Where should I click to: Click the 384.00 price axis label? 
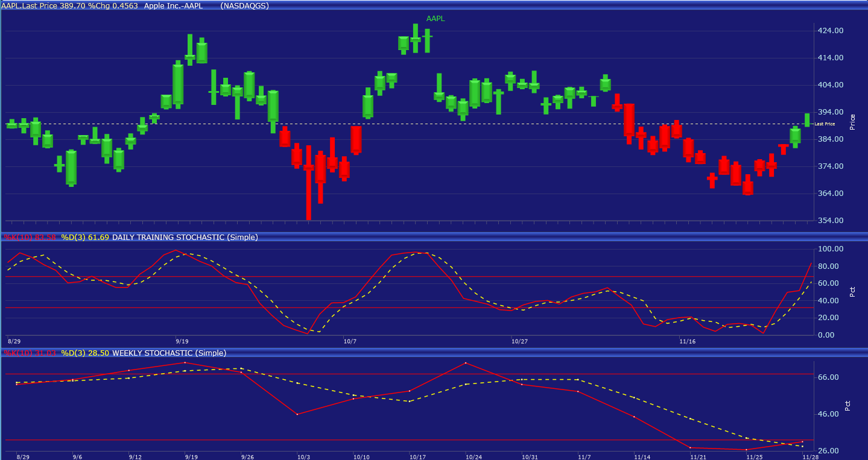pos(832,139)
